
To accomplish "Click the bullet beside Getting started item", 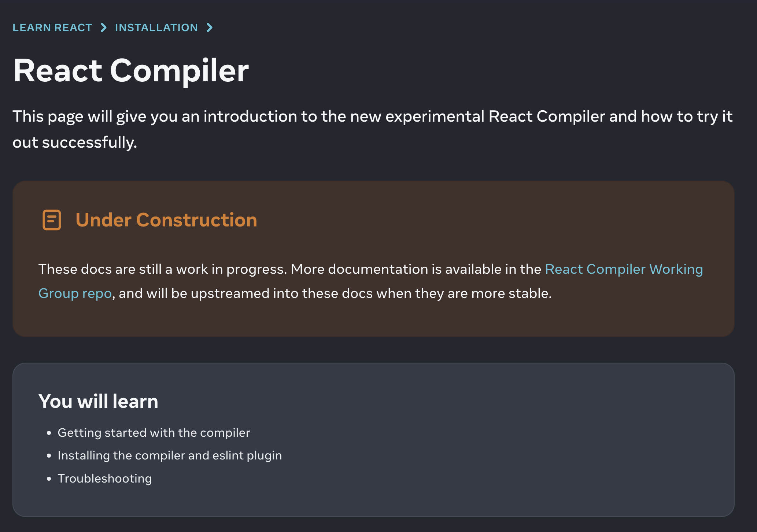I will (x=49, y=433).
